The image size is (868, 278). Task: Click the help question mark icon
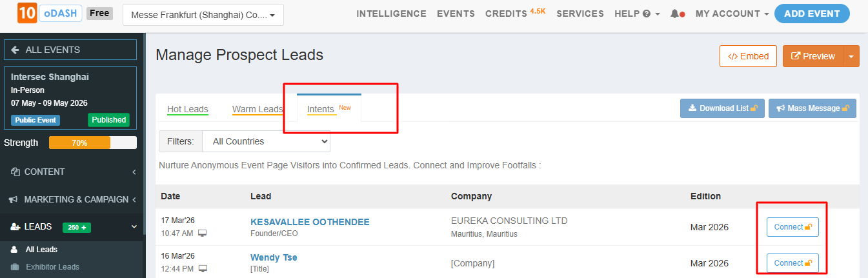coord(647,14)
